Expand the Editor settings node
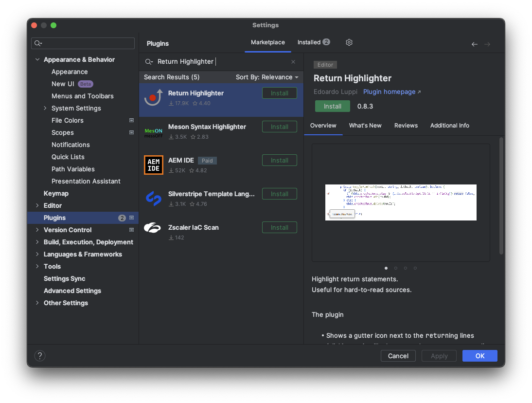 point(37,205)
